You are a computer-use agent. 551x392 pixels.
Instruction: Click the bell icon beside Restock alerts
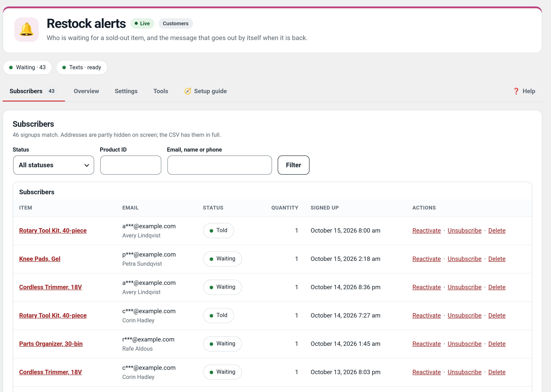click(x=27, y=29)
